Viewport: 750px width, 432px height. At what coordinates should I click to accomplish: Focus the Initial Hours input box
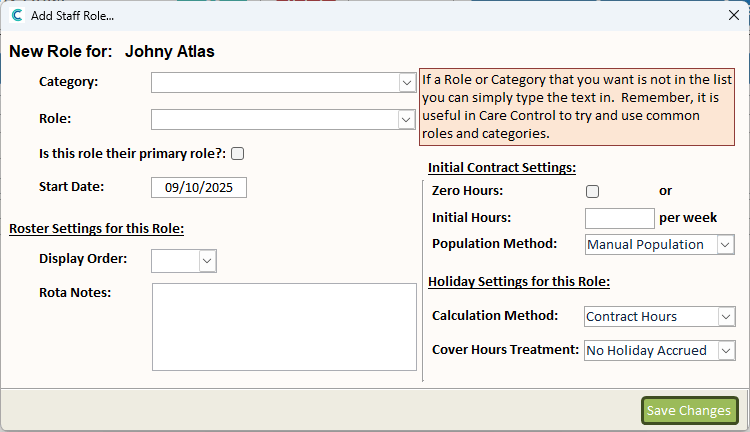619,217
